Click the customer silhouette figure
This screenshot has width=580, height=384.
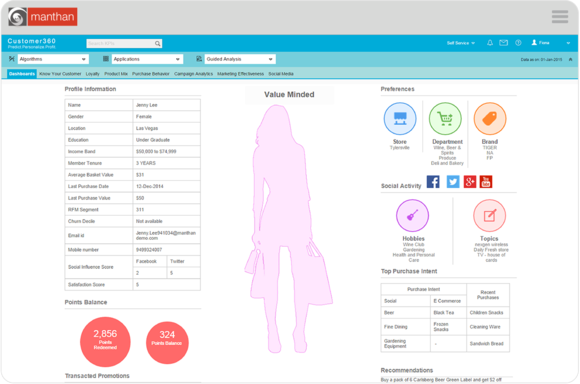(x=289, y=229)
